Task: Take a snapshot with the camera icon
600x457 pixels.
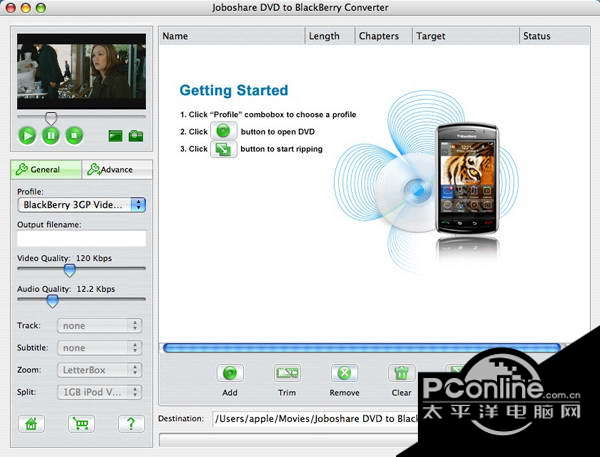Action: [136, 136]
